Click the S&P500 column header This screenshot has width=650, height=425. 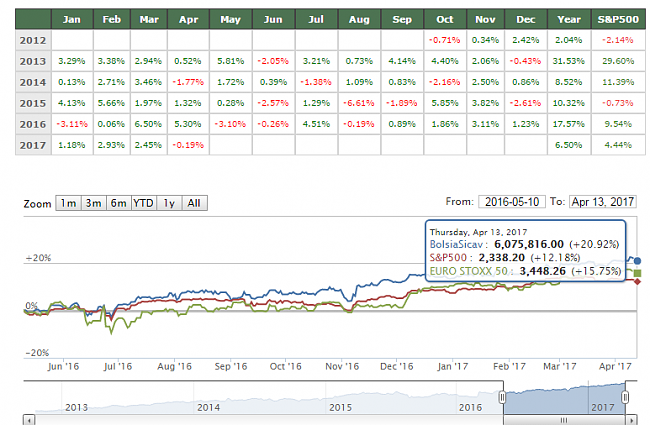618,19
